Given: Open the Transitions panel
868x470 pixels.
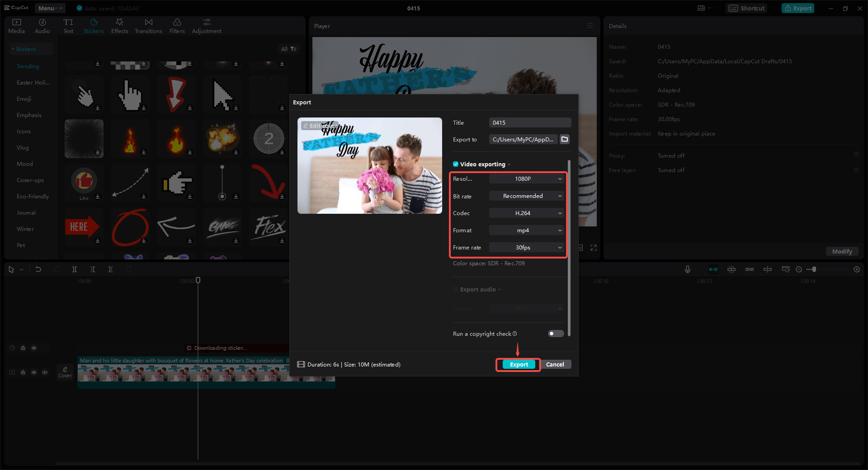Looking at the screenshot, I should (x=148, y=25).
